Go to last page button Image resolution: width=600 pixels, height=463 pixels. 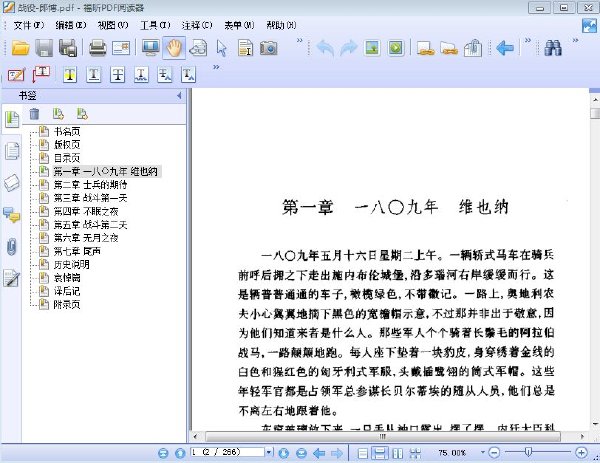click(301, 453)
